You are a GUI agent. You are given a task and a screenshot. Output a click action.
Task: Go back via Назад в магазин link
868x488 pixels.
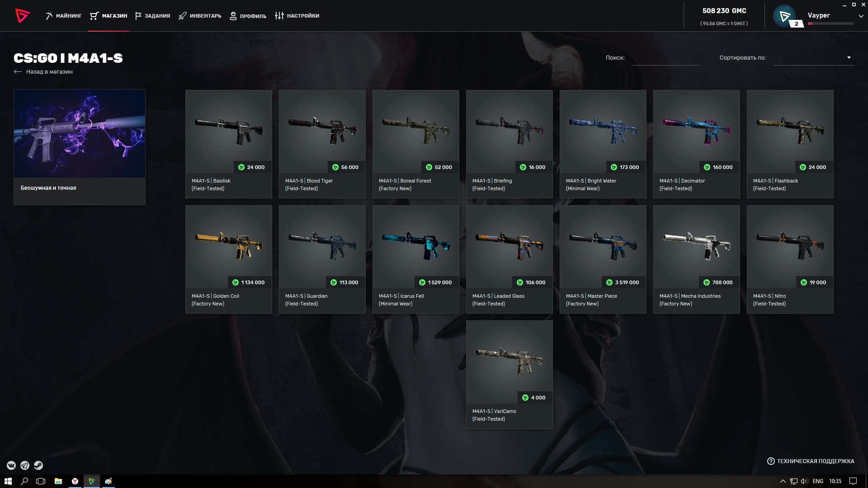tap(43, 71)
